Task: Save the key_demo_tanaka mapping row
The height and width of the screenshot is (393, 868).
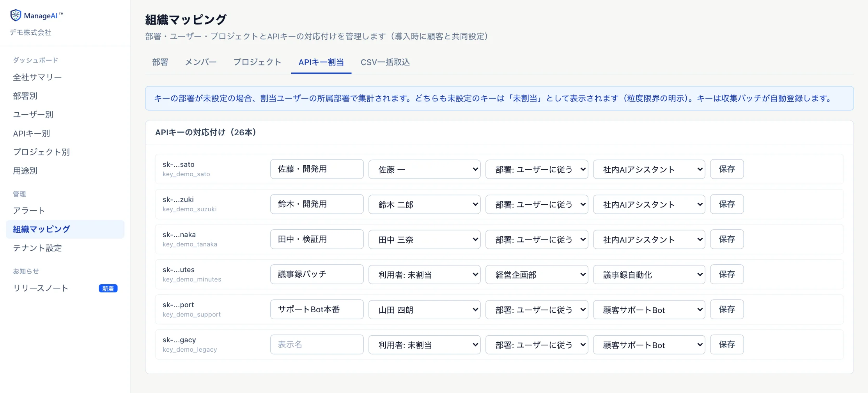Action: coord(727,239)
